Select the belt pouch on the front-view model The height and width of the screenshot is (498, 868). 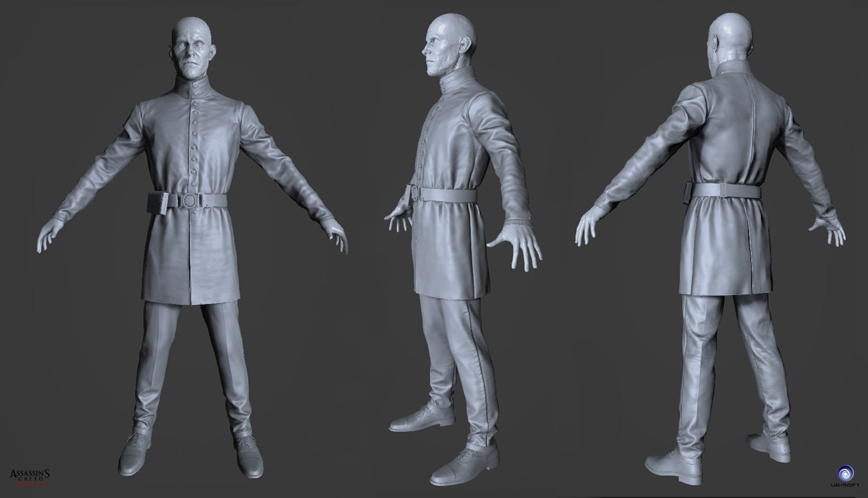click(157, 203)
